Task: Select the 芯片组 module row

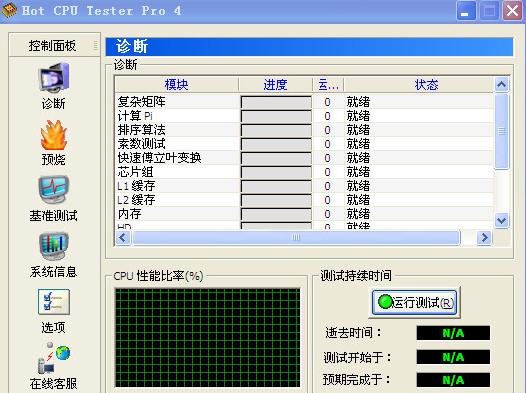Action: (x=304, y=172)
